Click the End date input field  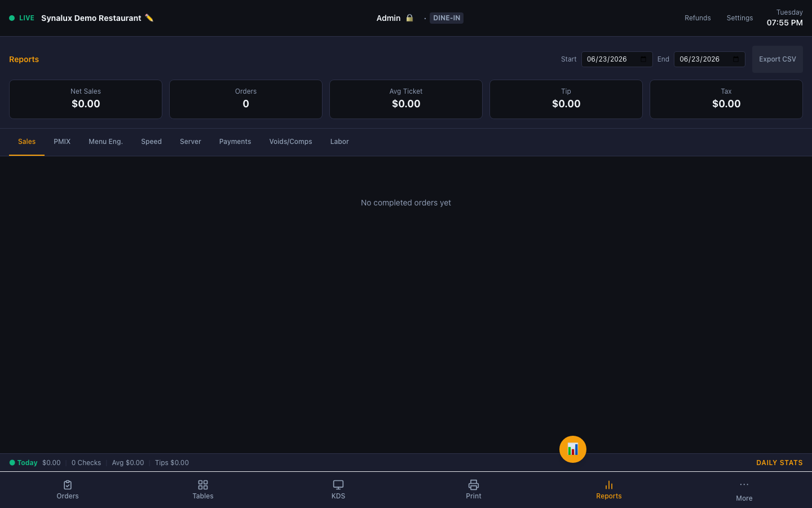(x=709, y=59)
